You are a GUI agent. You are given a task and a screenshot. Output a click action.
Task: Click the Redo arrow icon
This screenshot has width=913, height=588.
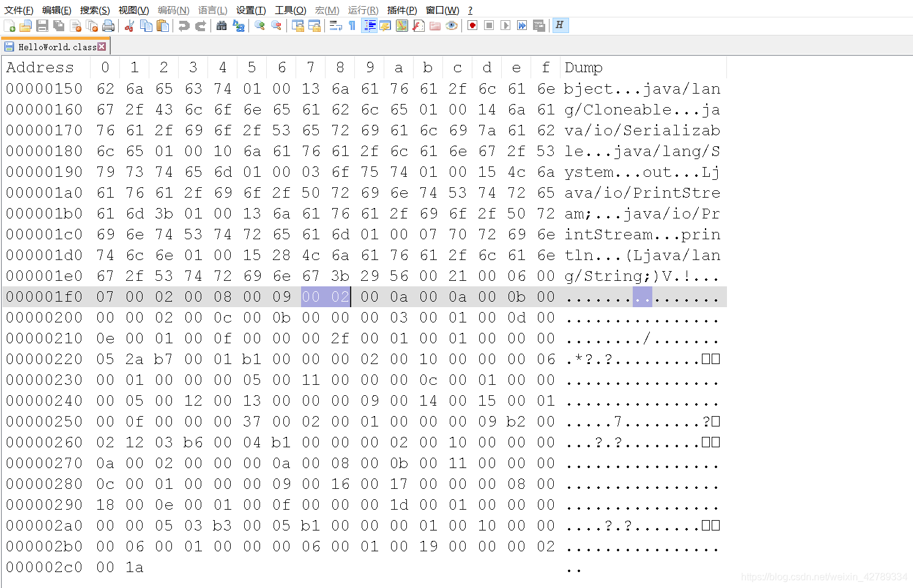pyautogui.click(x=200, y=26)
